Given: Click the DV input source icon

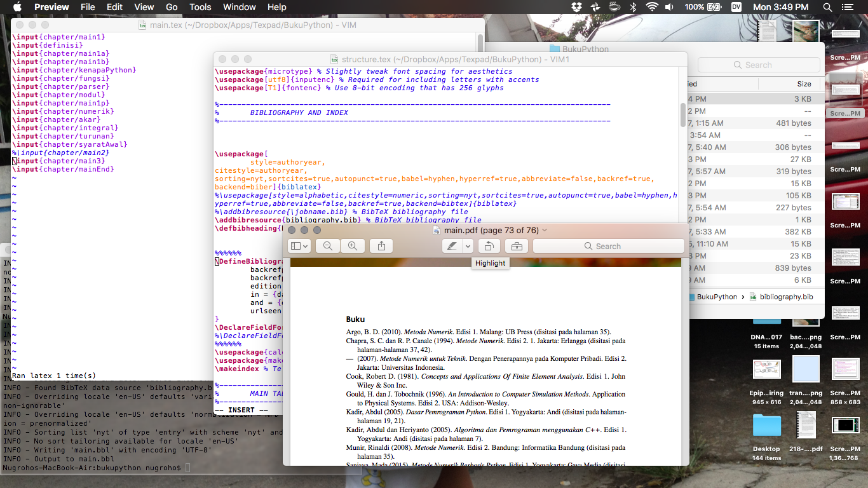Looking at the screenshot, I should click(x=736, y=7).
